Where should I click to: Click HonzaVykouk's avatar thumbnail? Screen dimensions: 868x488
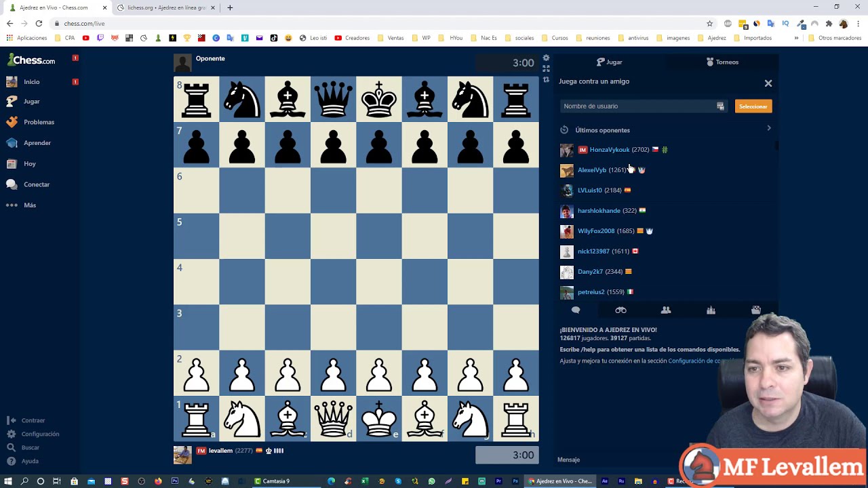(x=566, y=150)
